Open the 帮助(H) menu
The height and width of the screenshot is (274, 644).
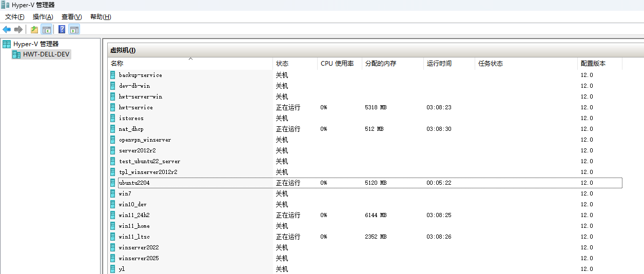pyautogui.click(x=101, y=17)
